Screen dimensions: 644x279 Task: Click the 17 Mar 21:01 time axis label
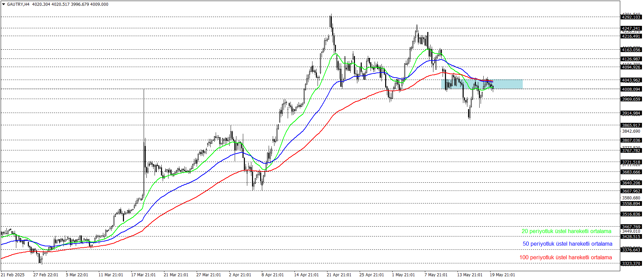tap(143, 275)
